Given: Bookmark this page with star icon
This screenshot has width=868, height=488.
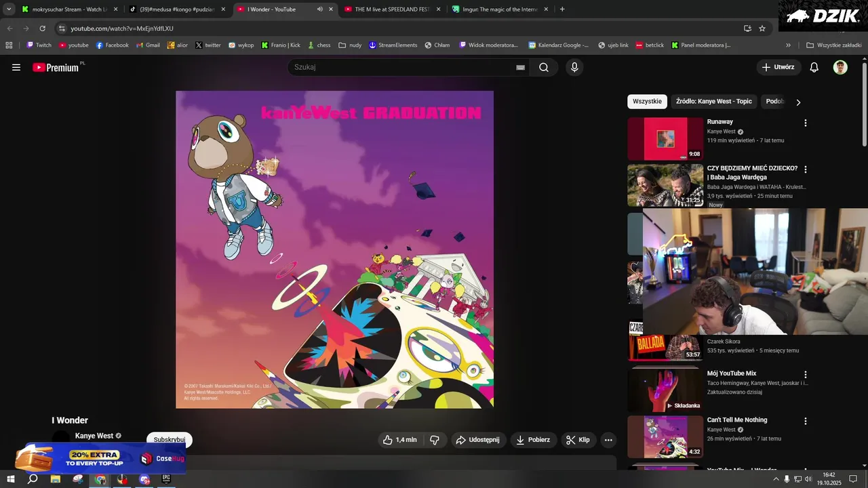Looking at the screenshot, I should point(762,28).
